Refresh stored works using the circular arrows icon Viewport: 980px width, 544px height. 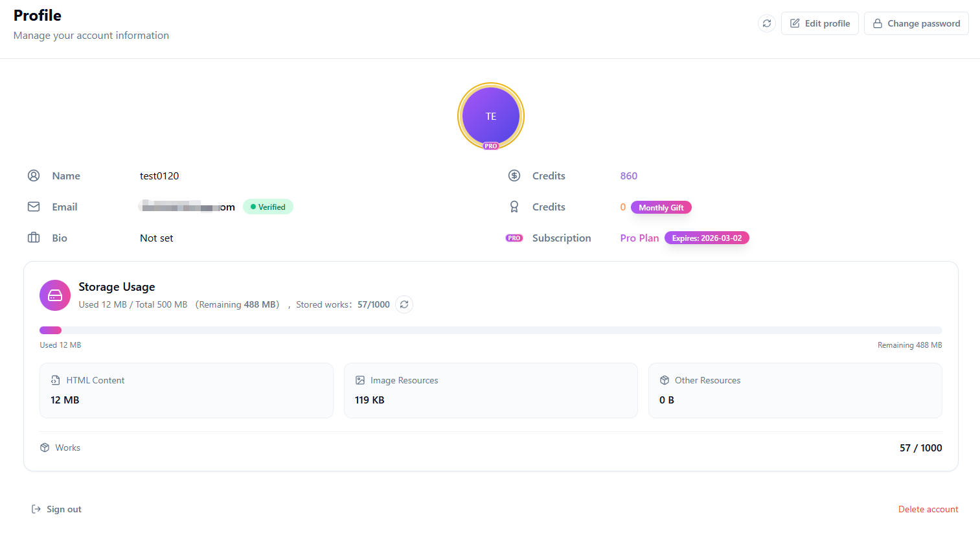point(404,304)
